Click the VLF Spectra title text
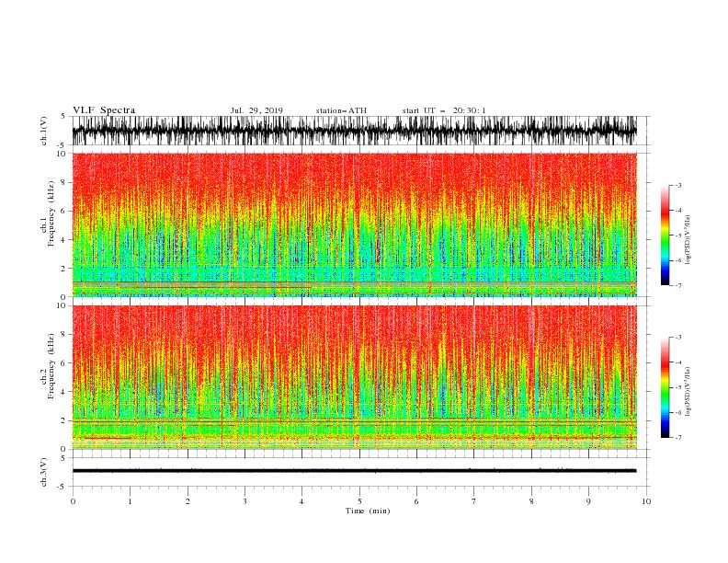The height and width of the screenshot is (563, 728). [x=104, y=110]
